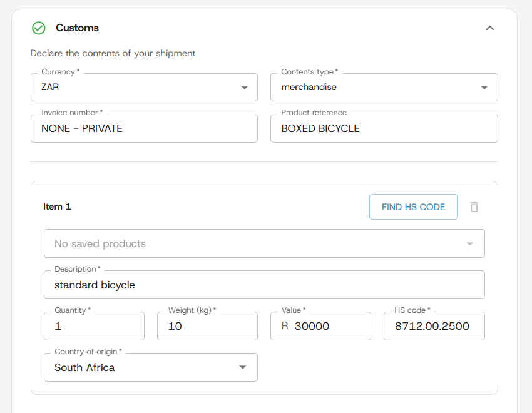Open the No saved products dropdown
This screenshot has height=413, width=532.
(x=264, y=243)
